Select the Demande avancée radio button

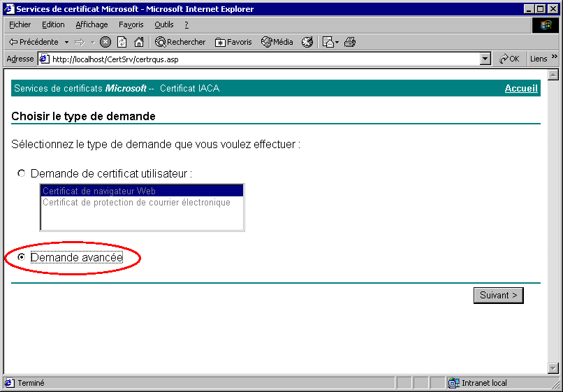[x=22, y=257]
